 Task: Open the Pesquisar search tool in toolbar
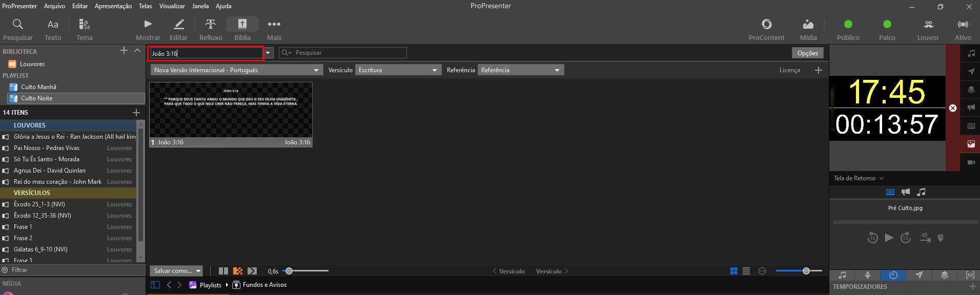click(x=18, y=30)
